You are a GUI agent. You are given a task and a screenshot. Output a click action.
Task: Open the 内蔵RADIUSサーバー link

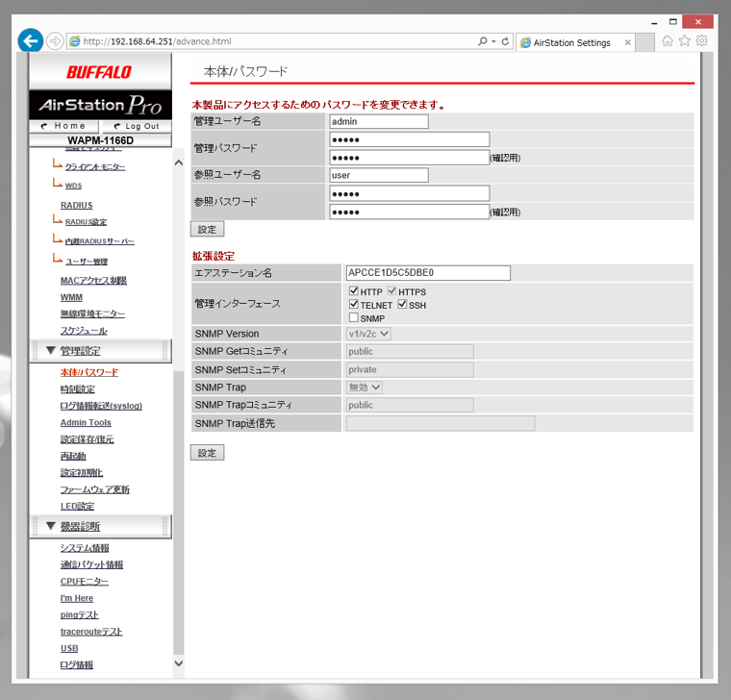click(x=99, y=241)
